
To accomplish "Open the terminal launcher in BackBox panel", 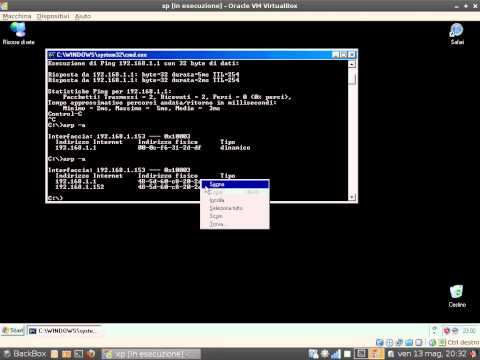I will click(x=78, y=354).
